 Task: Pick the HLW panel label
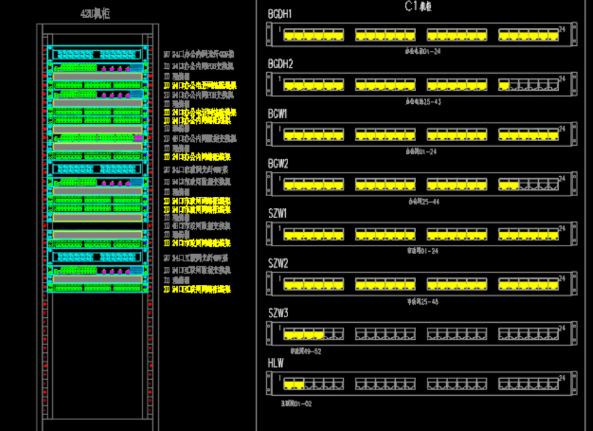coord(276,363)
